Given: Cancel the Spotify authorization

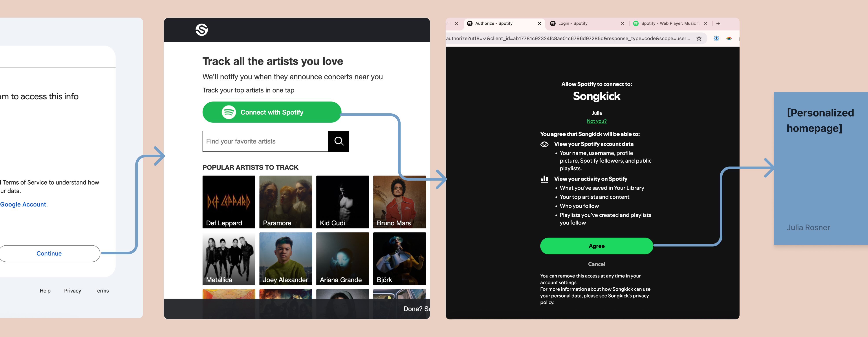Looking at the screenshot, I should coord(596,264).
